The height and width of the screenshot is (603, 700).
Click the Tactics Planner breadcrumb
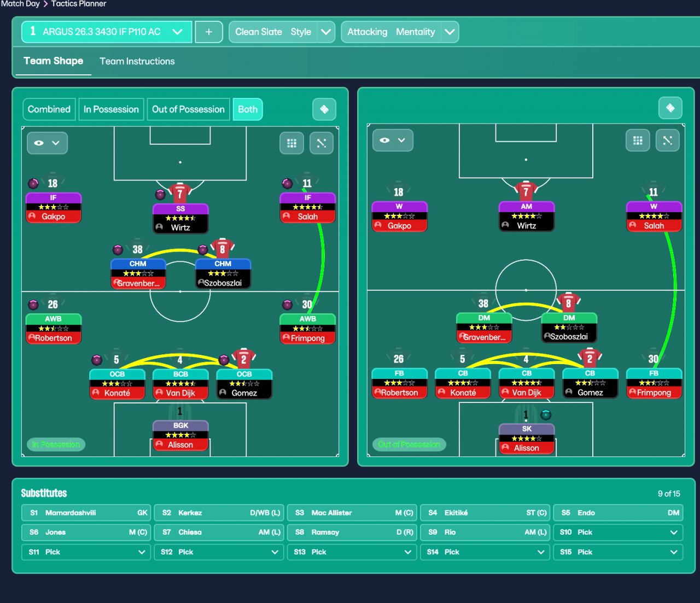point(79,4)
